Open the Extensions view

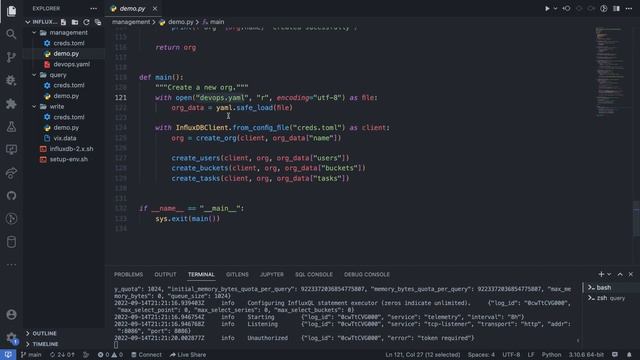tap(11, 104)
